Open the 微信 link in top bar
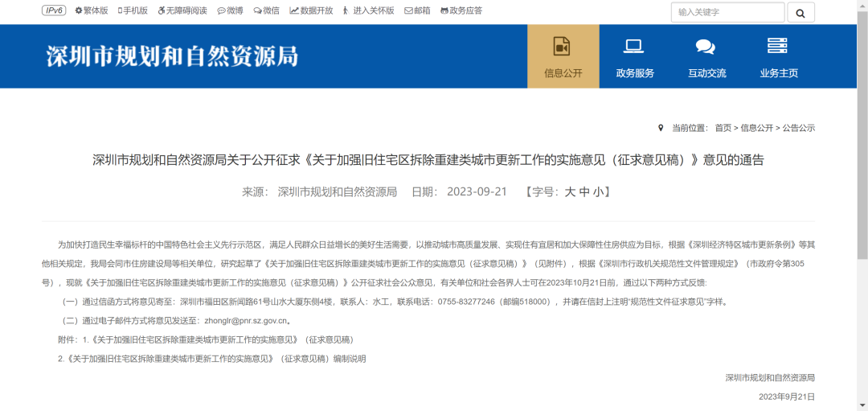Screen dimensions: 868x411 [x=267, y=10]
